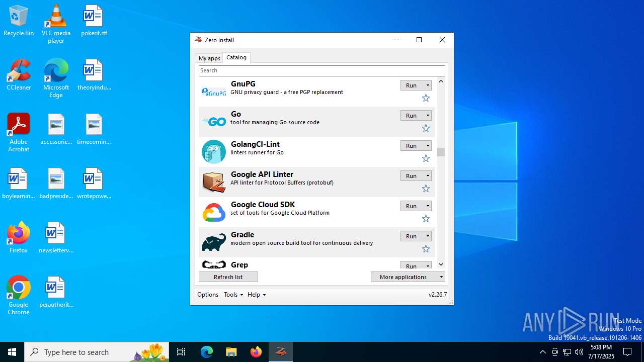Expand Run dropdown arrow for Go

[x=428, y=116]
